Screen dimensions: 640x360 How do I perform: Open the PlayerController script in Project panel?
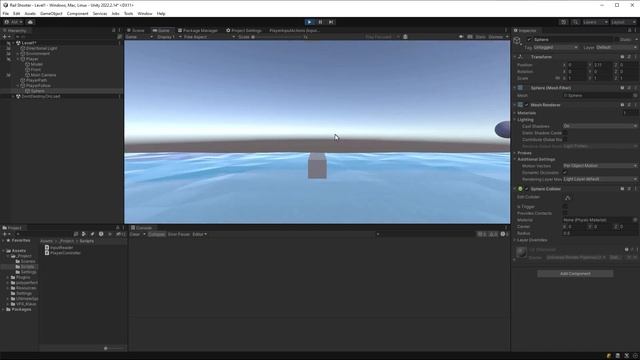tap(63, 253)
